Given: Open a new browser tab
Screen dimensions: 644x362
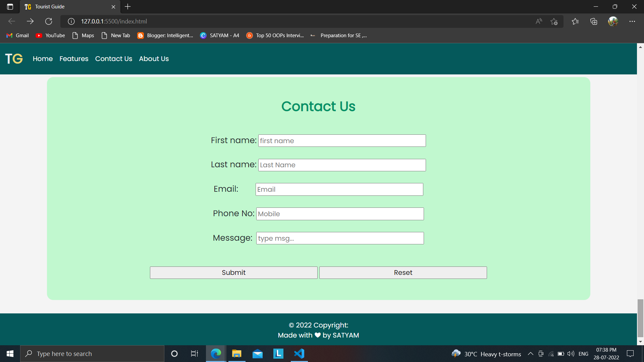Looking at the screenshot, I should coord(128,7).
